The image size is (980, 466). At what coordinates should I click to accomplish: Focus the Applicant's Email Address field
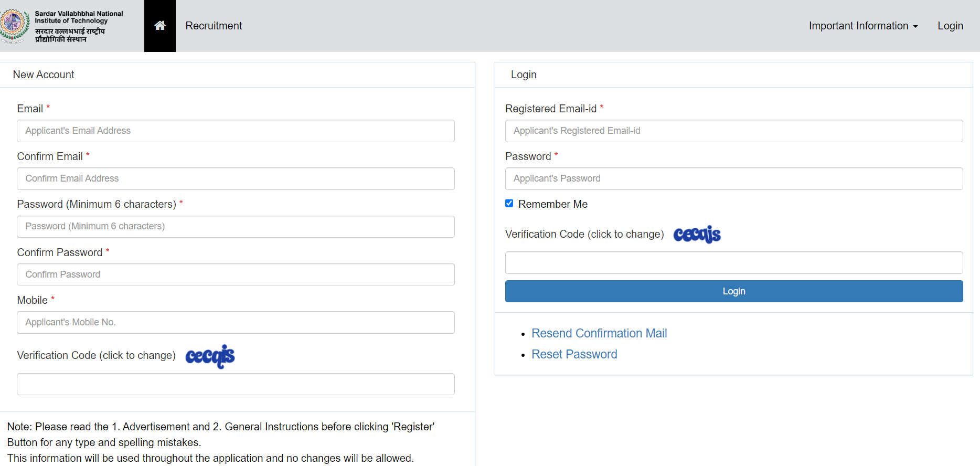[236, 131]
